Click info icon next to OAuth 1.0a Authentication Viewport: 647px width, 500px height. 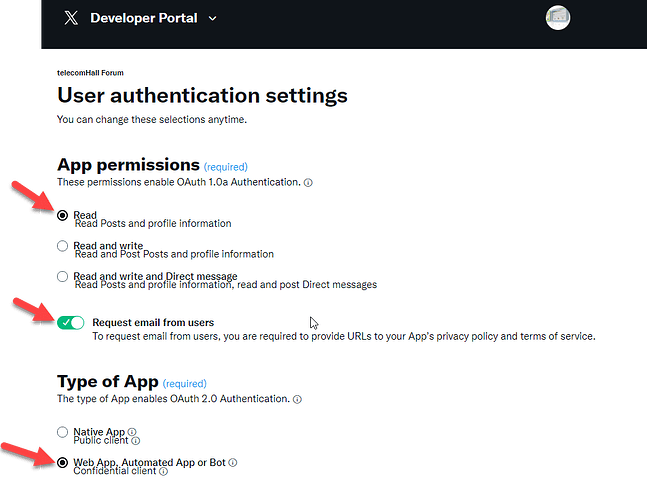point(308,183)
